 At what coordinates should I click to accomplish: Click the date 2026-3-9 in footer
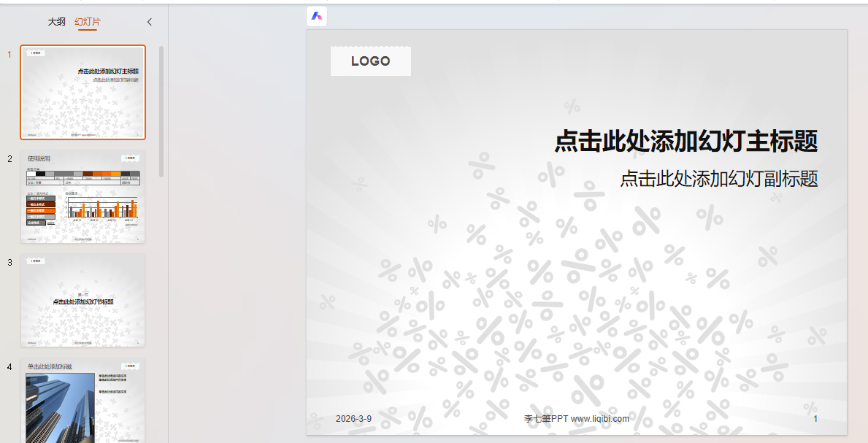tap(354, 419)
